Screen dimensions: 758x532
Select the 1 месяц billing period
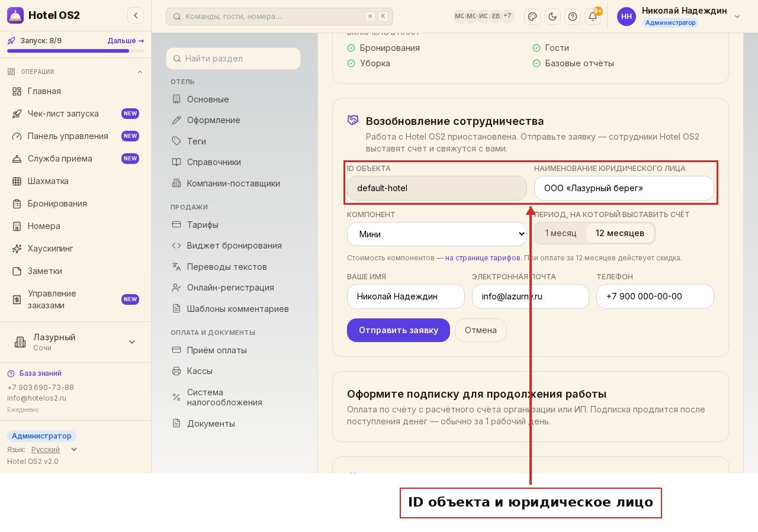pos(560,233)
